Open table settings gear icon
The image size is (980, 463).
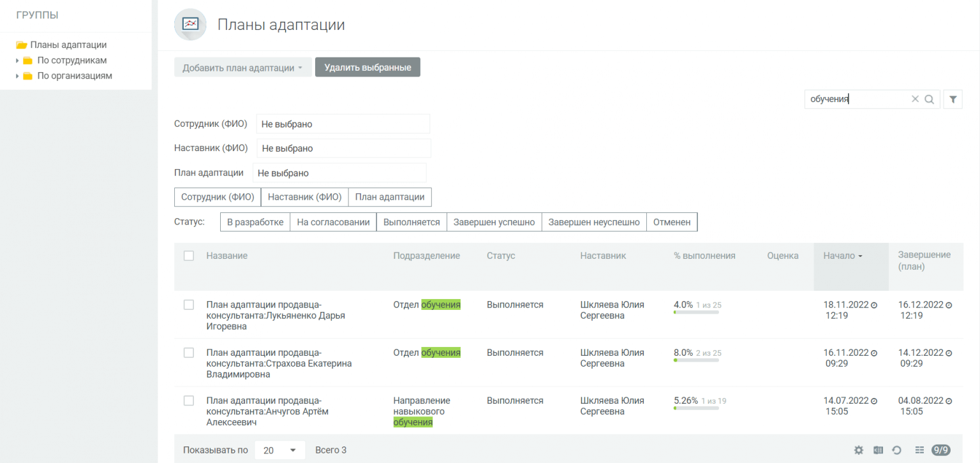(x=859, y=450)
